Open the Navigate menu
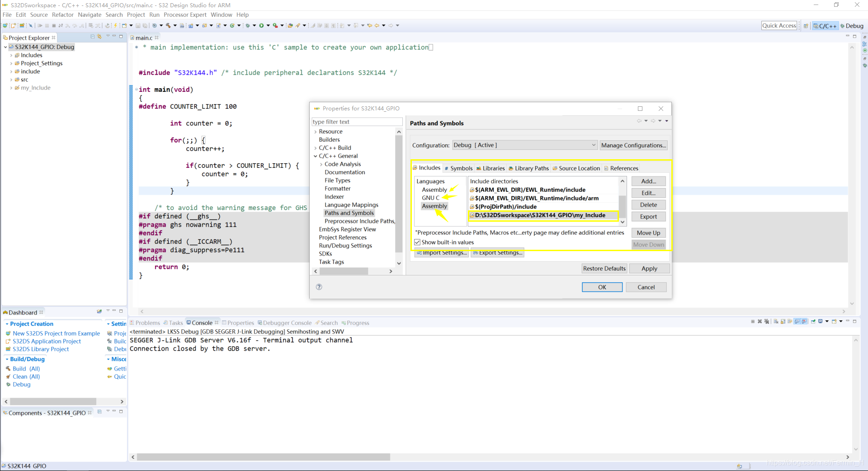 coord(90,14)
